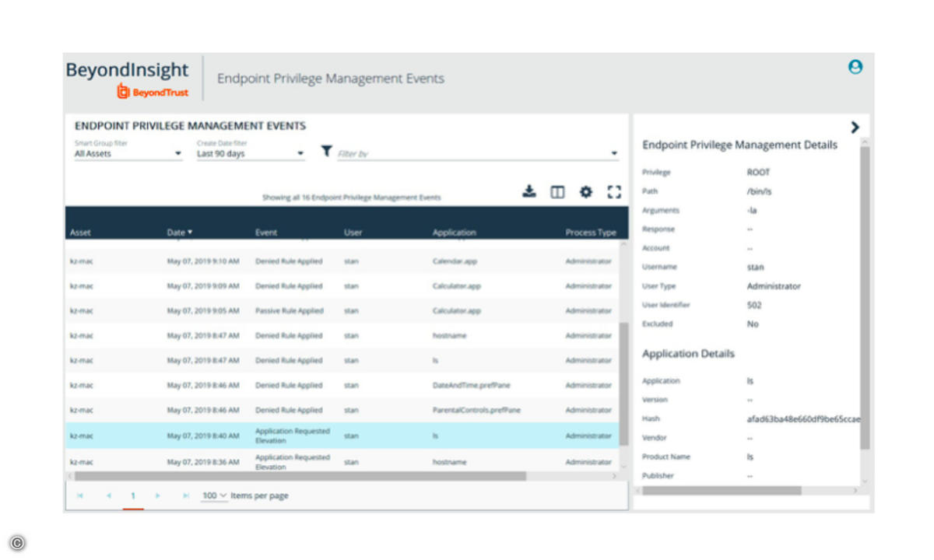The width and height of the screenshot is (934, 560).
Task: Go to the last page
Action: 185,495
